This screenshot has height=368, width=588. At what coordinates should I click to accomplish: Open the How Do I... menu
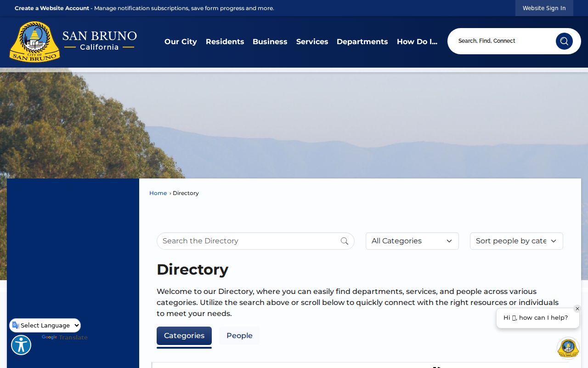pyautogui.click(x=417, y=41)
